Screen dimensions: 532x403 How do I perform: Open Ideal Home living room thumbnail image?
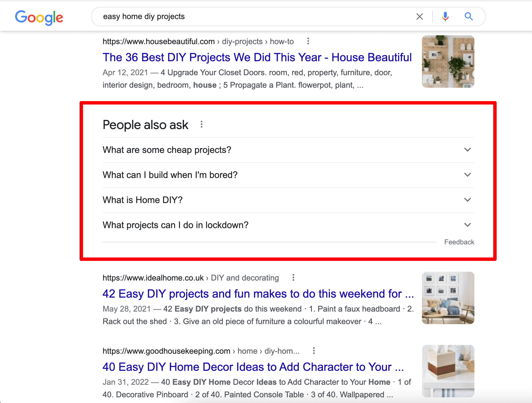[x=448, y=298]
